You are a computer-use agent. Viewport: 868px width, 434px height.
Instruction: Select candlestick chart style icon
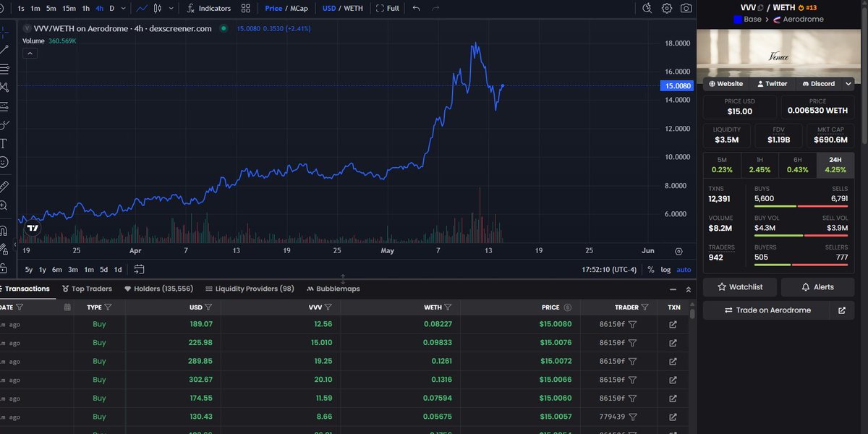159,9
